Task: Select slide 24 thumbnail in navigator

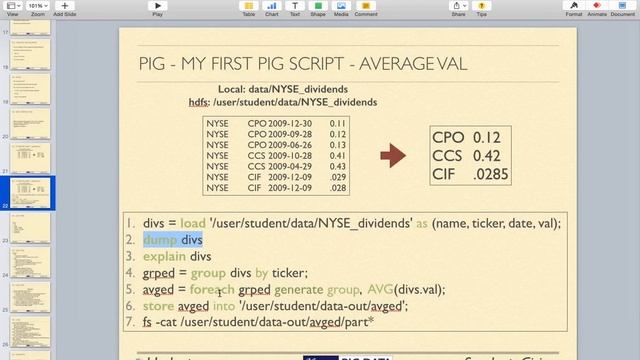Action: 30,262
